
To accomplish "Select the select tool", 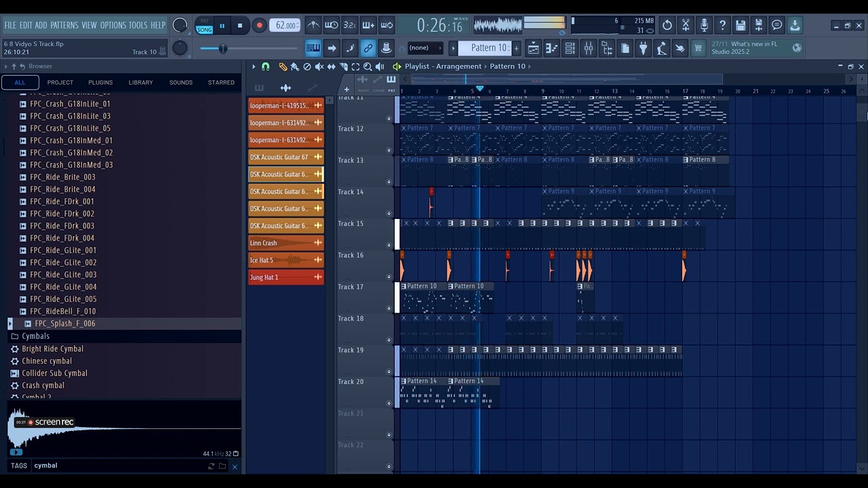I will pos(355,66).
